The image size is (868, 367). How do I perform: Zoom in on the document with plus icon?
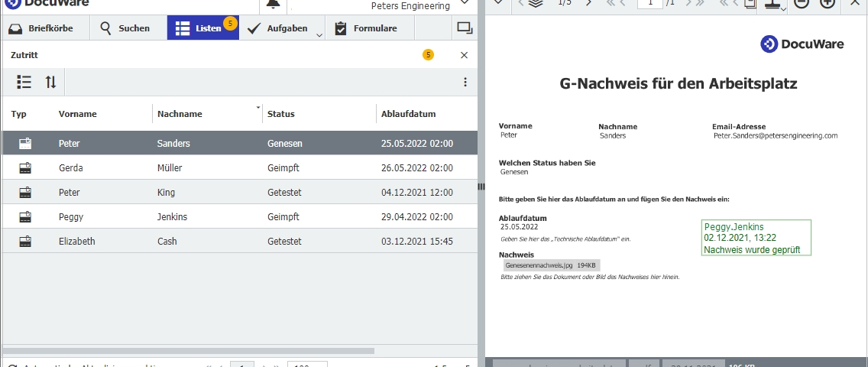(828, 3)
